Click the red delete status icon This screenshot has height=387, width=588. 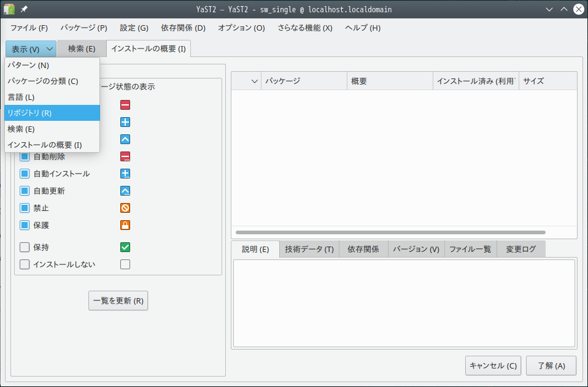coord(125,105)
